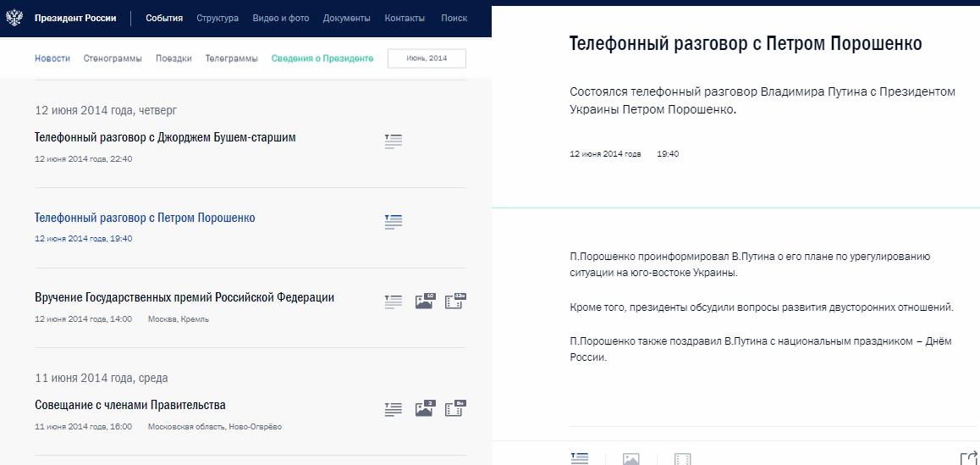This screenshot has height=465, width=980.
Task: Open 'Телефонный разговор с Джорджем Бушем-старшим' news link
Action: (x=165, y=137)
